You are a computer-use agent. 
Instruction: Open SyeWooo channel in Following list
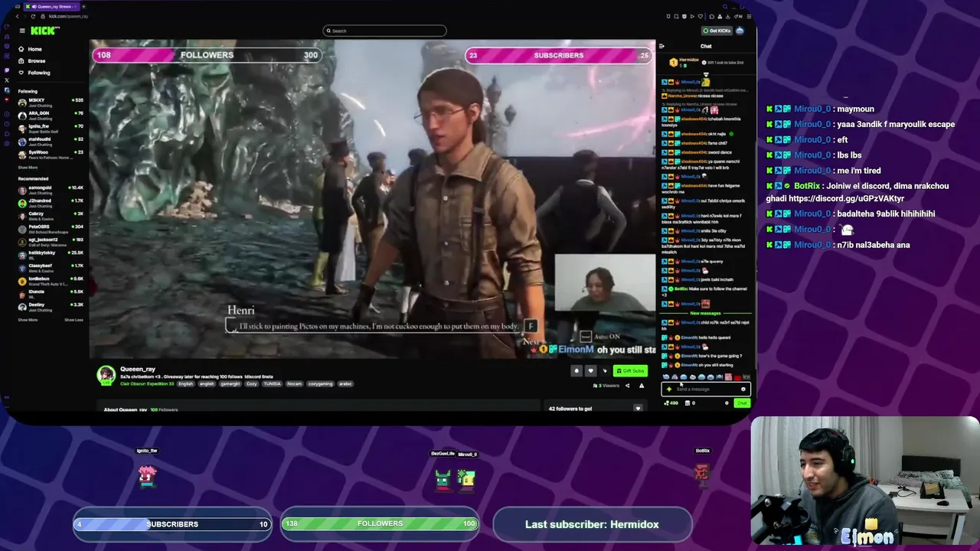click(x=51, y=155)
